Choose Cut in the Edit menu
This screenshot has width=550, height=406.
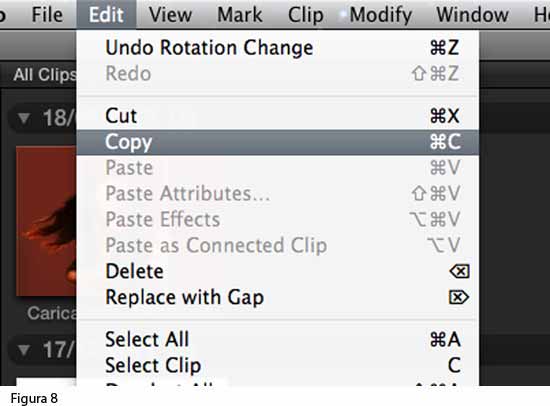[278, 116]
